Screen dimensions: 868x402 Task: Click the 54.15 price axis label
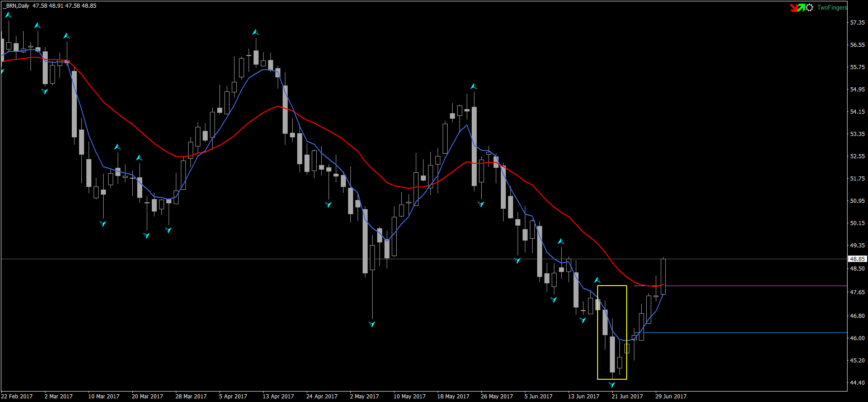coord(858,111)
